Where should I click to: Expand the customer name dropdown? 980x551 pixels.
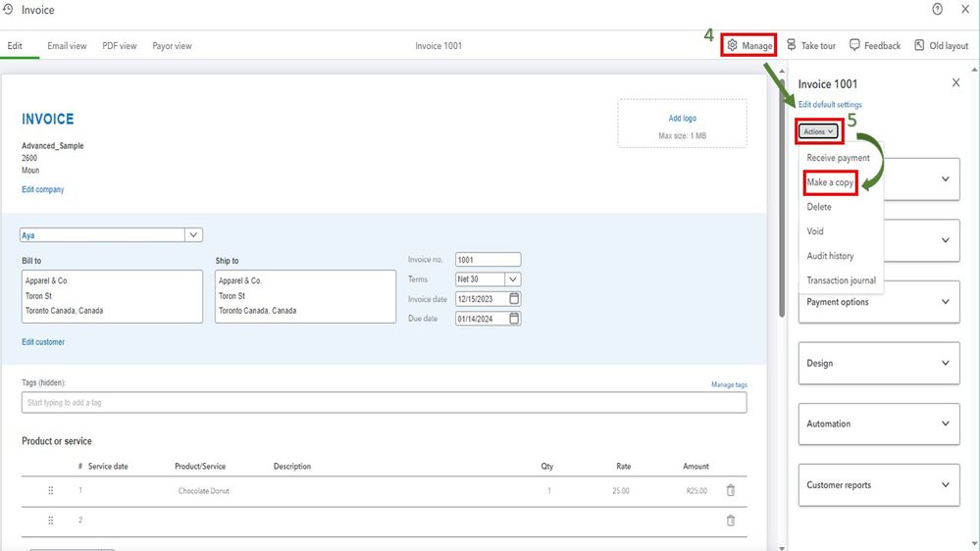[193, 235]
